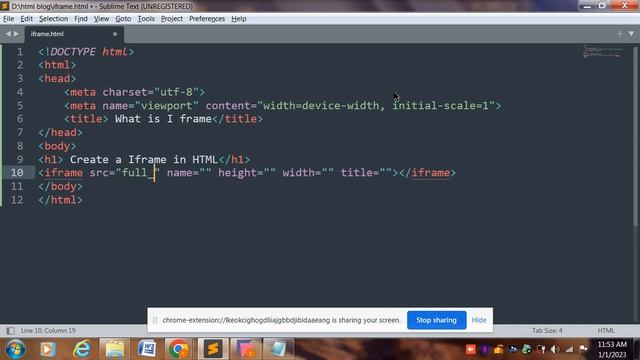Click inside the empty width="" attribute

tap(328, 173)
